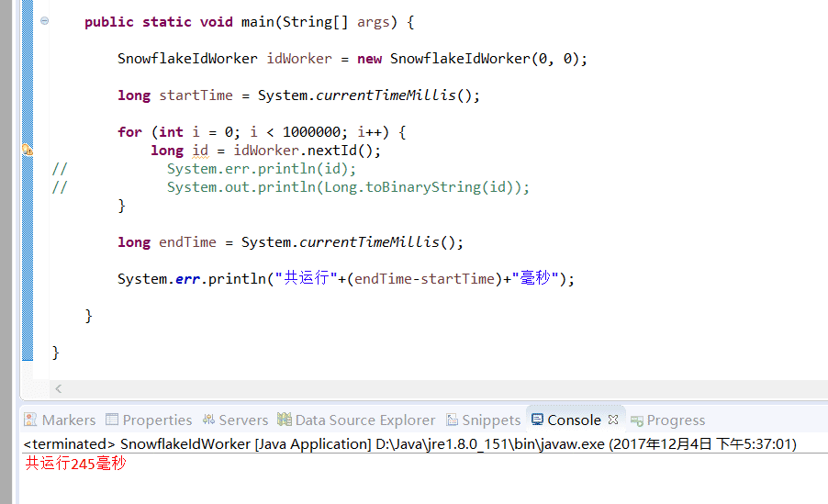Open the Progress tab
Screen dimensions: 828x504
click(x=676, y=420)
